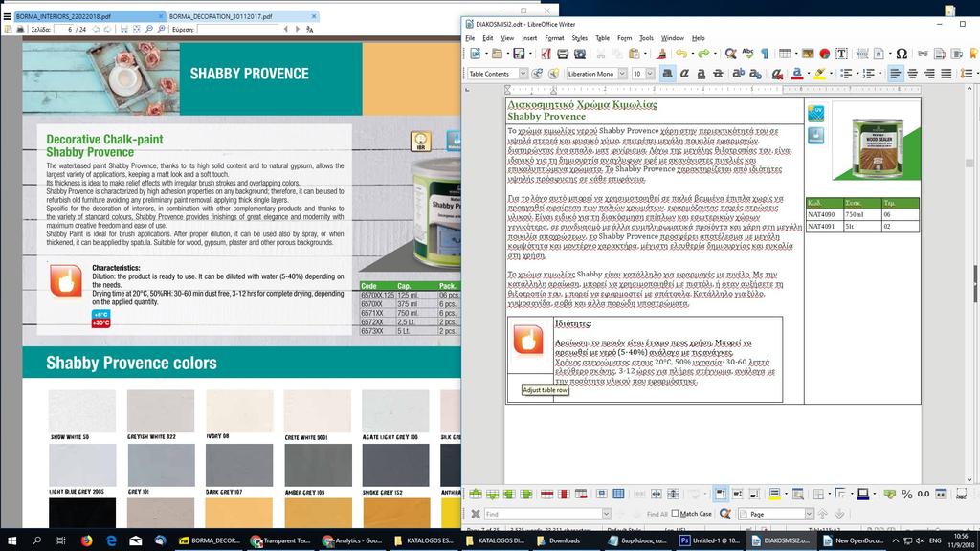Click the PDF page number field
Screen dimensions: 980x551
pyautogui.click(x=64, y=30)
